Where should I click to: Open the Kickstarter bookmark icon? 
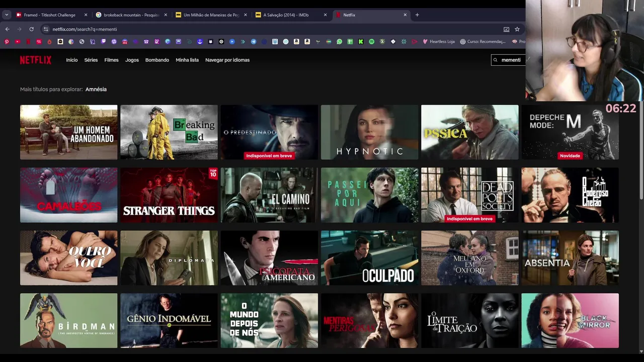coord(361,42)
